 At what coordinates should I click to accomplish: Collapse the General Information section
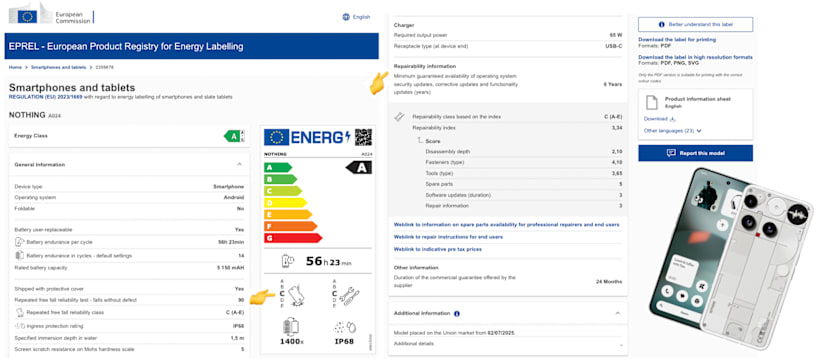click(x=240, y=165)
